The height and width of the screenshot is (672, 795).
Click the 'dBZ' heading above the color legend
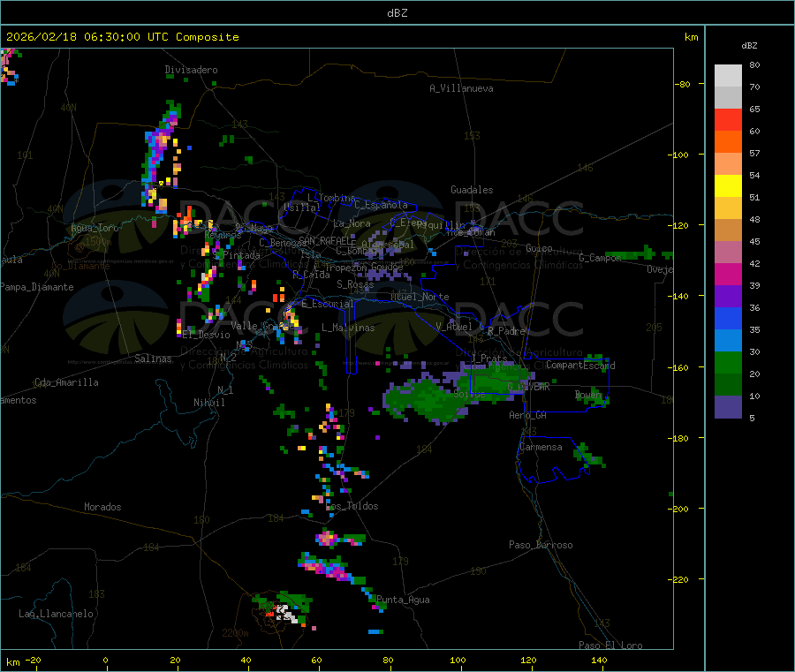[x=749, y=46]
